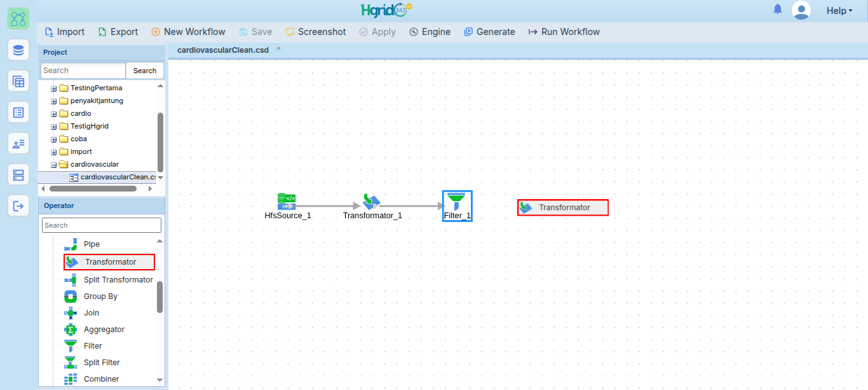The image size is (868, 390).
Task: Open the database sidebar icon
Action: coord(18,50)
